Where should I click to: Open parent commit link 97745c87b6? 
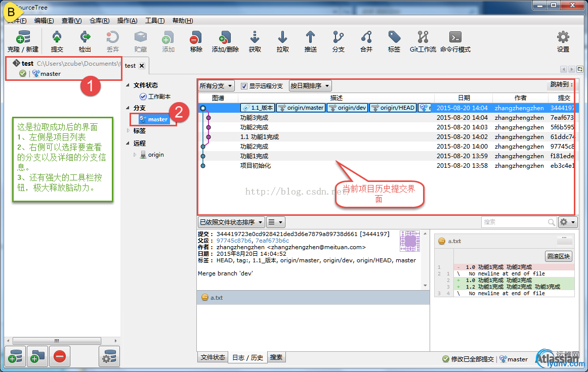[234, 241]
